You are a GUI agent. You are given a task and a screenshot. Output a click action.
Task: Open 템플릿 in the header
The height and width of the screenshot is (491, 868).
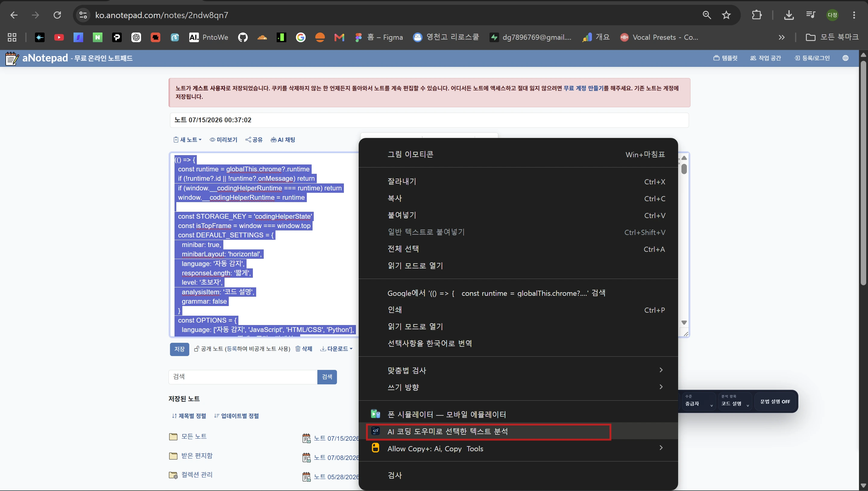tap(726, 58)
